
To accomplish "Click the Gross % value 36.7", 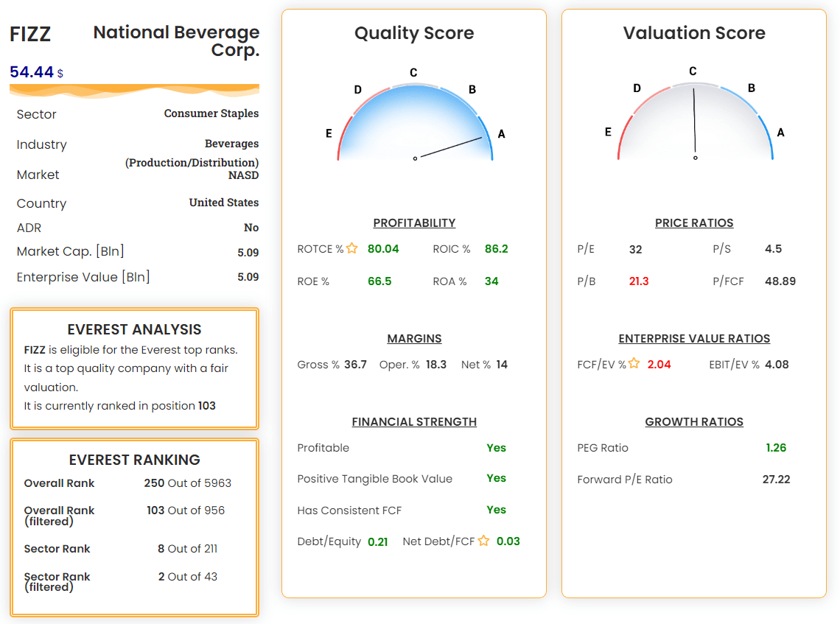I will (x=355, y=364).
